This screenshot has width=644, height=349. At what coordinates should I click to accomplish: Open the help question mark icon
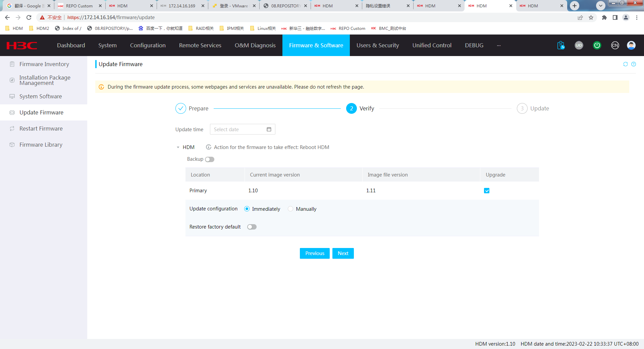[634, 64]
